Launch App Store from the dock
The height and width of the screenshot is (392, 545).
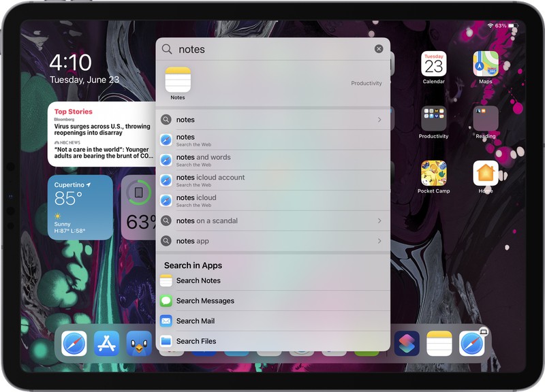107,344
